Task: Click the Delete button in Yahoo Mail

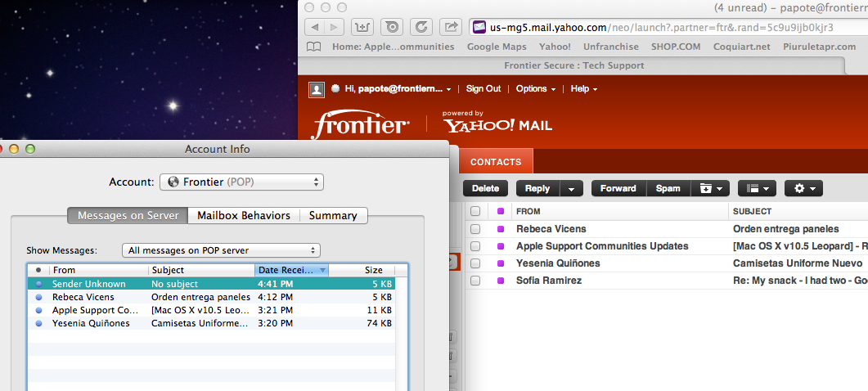Action: (485, 188)
